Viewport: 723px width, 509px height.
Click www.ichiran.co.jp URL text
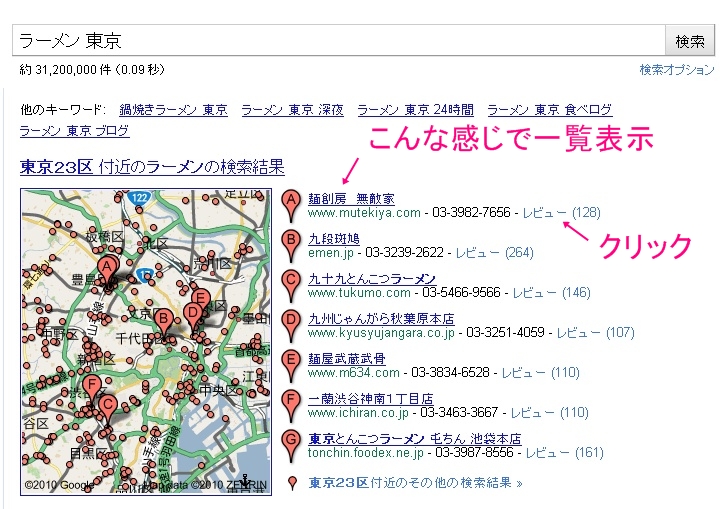[x=358, y=413]
